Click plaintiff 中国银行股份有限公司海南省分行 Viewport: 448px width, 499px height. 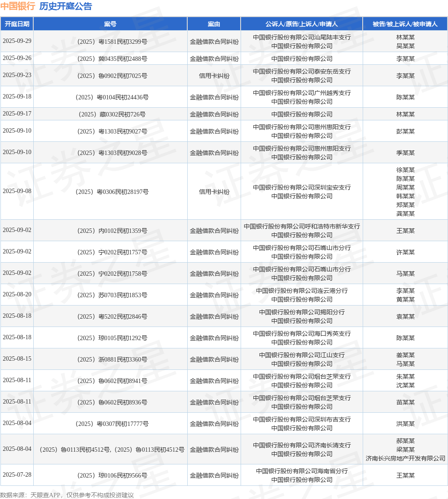[x=301, y=471]
